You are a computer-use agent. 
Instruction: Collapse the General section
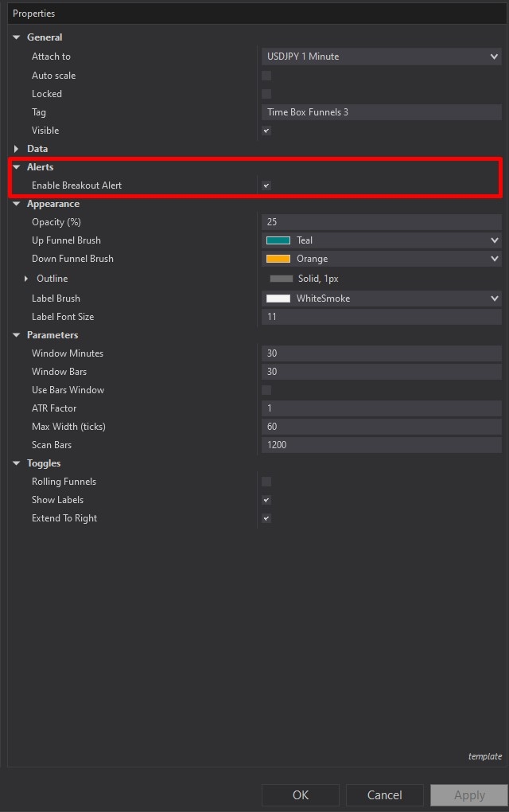pyautogui.click(x=17, y=37)
